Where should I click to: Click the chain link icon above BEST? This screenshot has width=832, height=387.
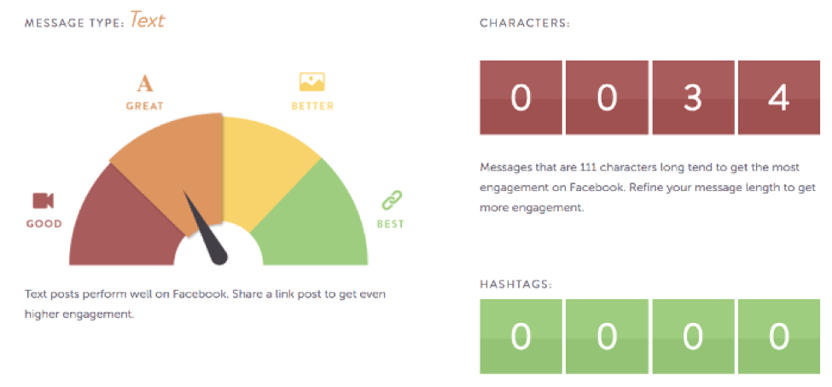pos(392,201)
